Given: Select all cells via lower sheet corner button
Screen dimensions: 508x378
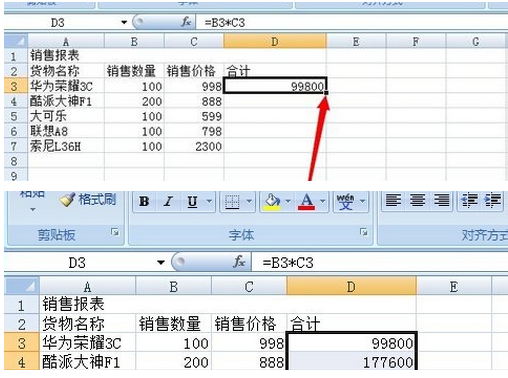Looking at the screenshot, I should [22, 286].
